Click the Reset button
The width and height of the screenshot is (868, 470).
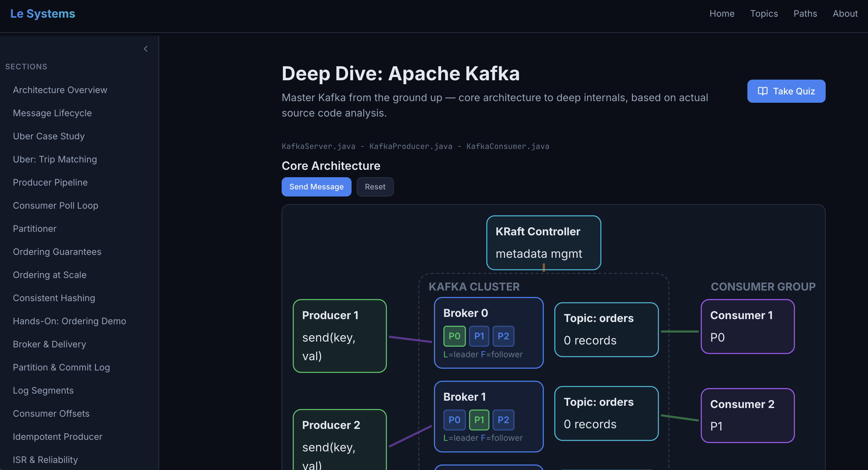pos(375,187)
